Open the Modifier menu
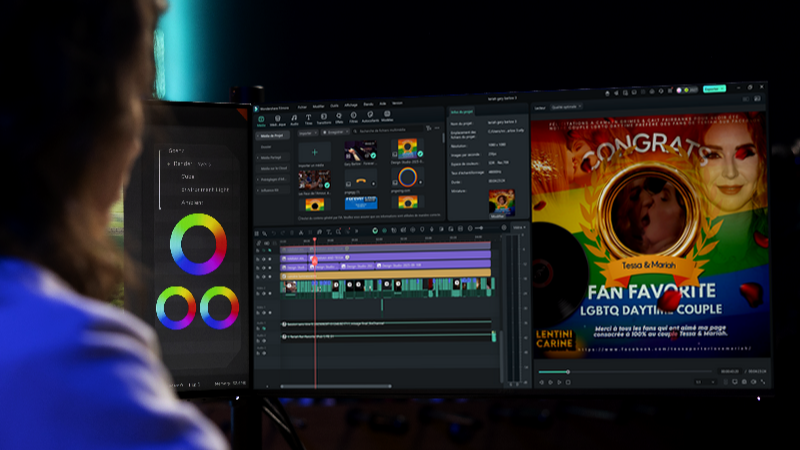Viewport: 800px width, 450px height. [x=318, y=106]
